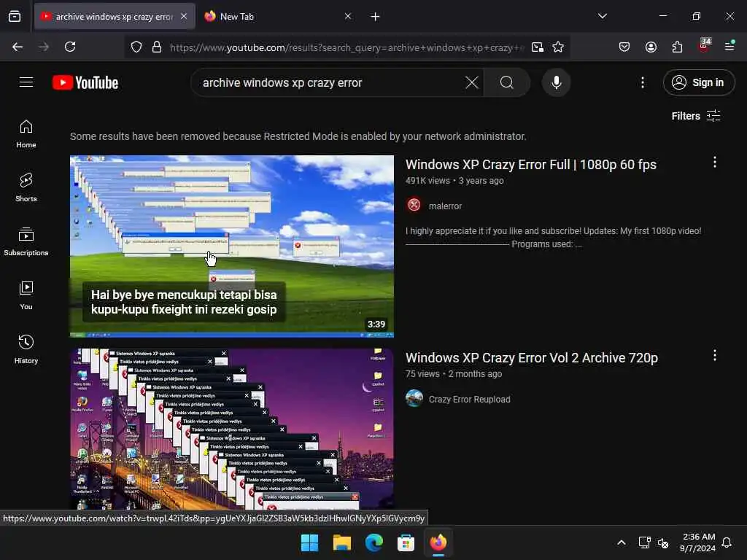Open title Windows XP Crazy Error Full 1080p

(531, 165)
